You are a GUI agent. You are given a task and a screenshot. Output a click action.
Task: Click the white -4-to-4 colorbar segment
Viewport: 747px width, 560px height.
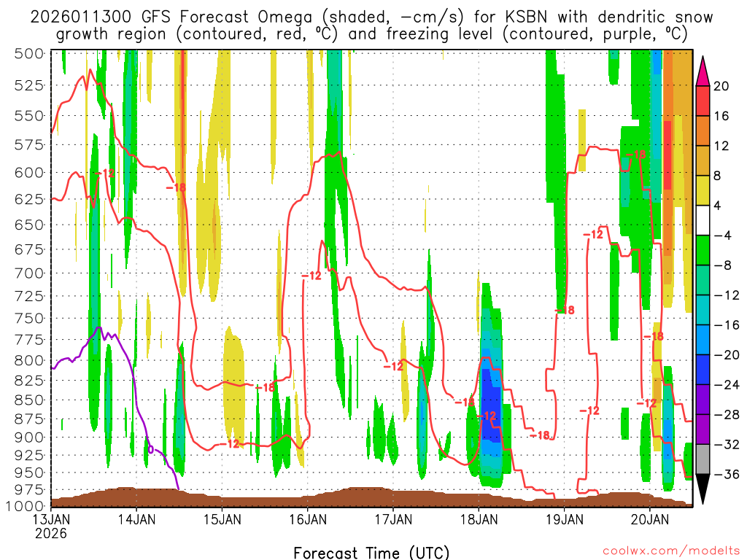[703, 220]
